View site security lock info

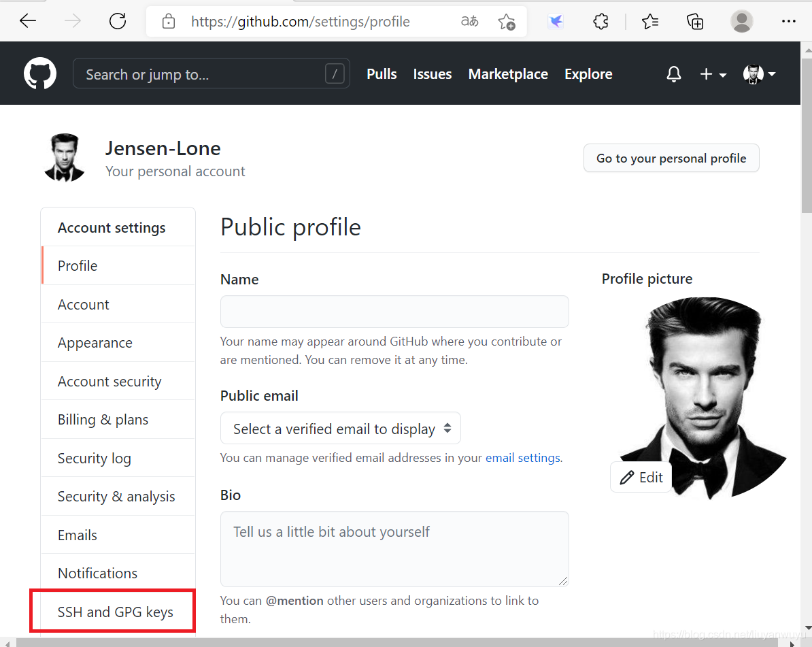point(168,21)
